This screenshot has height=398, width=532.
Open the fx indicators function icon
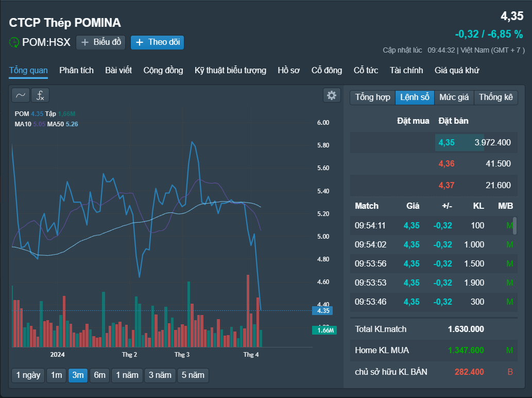pyautogui.click(x=40, y=95)
